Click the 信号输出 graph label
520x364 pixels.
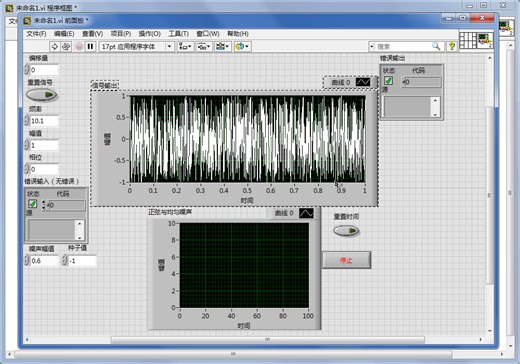pyautogui.click(x=105, y=85)
